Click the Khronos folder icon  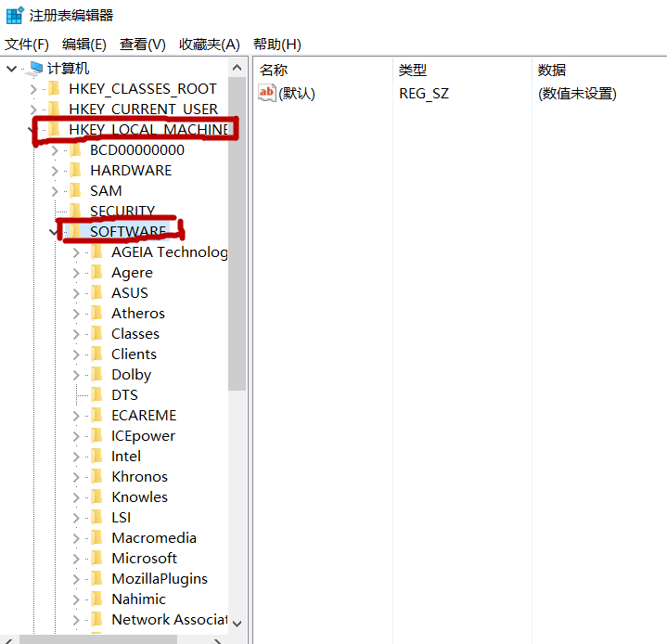tap(97, 477)
